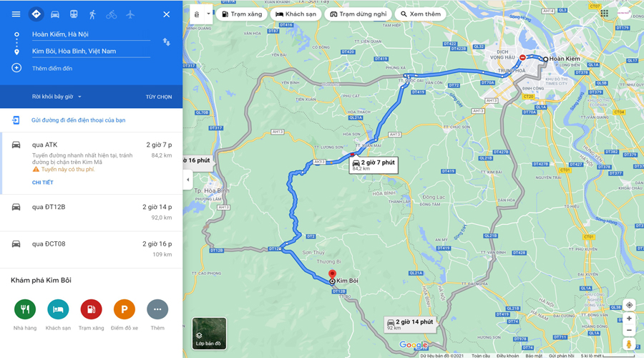The height and width of the screenshot is (358, 644).
Task: Collapse the side panel arrow
Action: click(187, 180)
